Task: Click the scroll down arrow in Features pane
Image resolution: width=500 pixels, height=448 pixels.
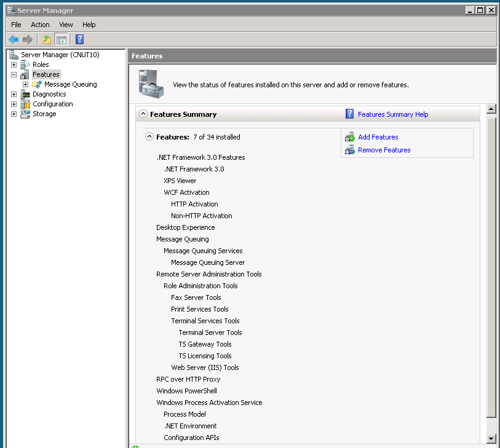Action: click(491, 438)
